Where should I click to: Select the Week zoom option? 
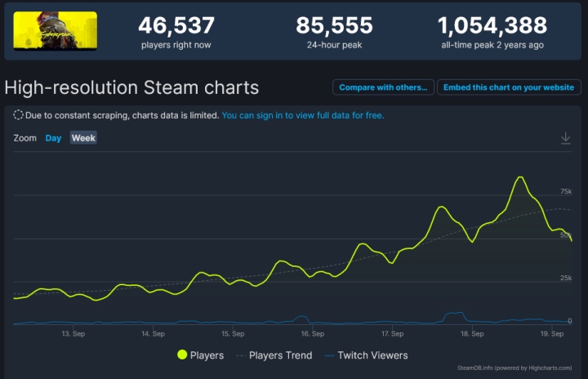click(x=83, y=138)
